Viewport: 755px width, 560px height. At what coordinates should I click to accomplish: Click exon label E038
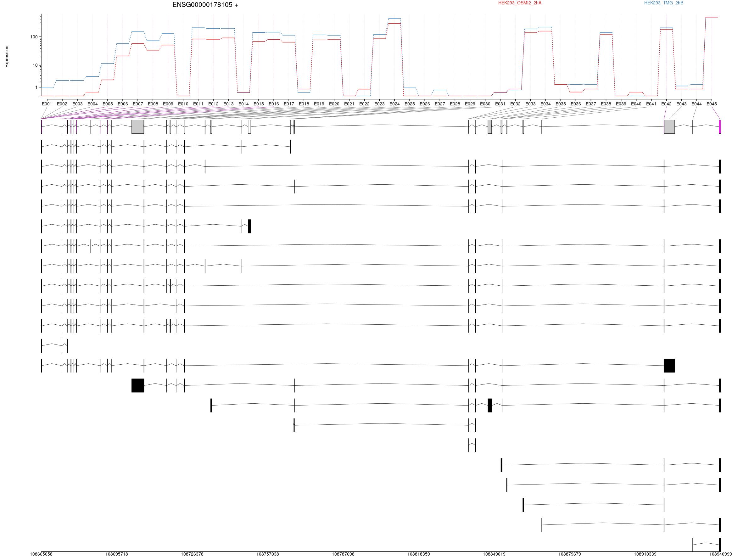coord(606,104)
